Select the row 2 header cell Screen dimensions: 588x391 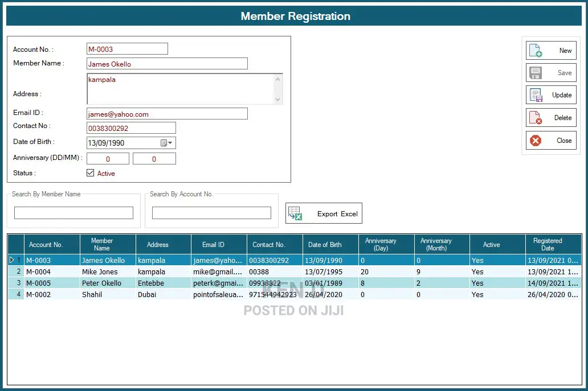coord(16,271)
